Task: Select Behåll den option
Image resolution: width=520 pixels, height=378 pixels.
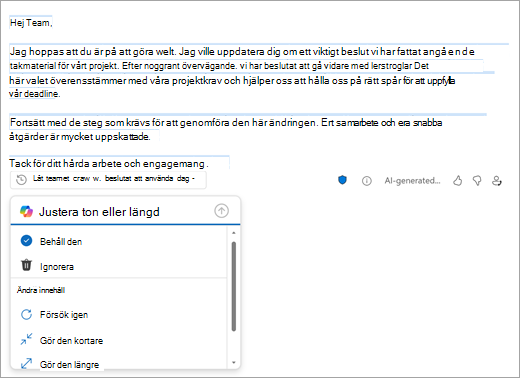Action: [119, 241]
